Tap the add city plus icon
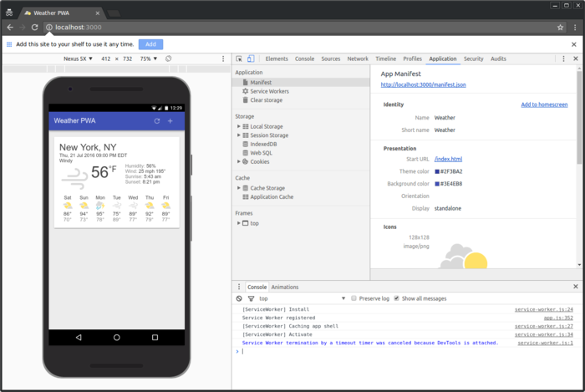Screen dimensions: 585x392 click(170, 121)
